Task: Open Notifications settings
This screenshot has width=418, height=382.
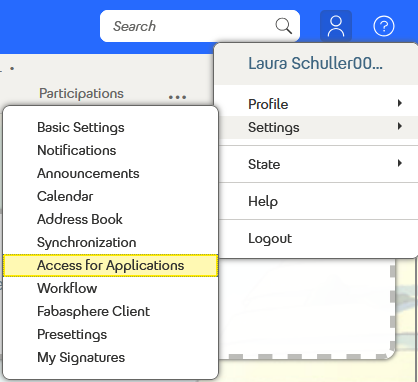Action: (x=111, y=150)
